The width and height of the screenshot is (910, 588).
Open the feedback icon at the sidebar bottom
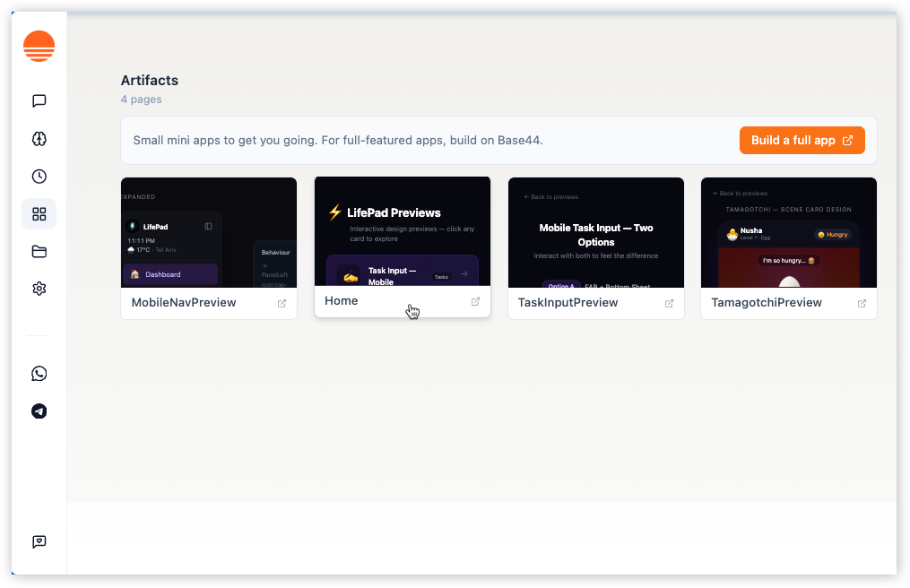[39, 541]
